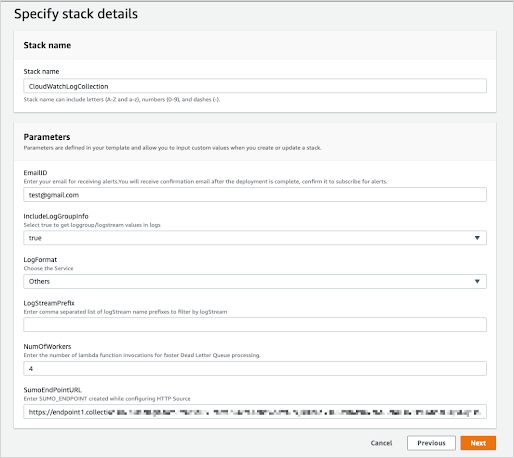This screenshot has width=514, height=458.
Task: Click the Next button
Action: (478, 443)
